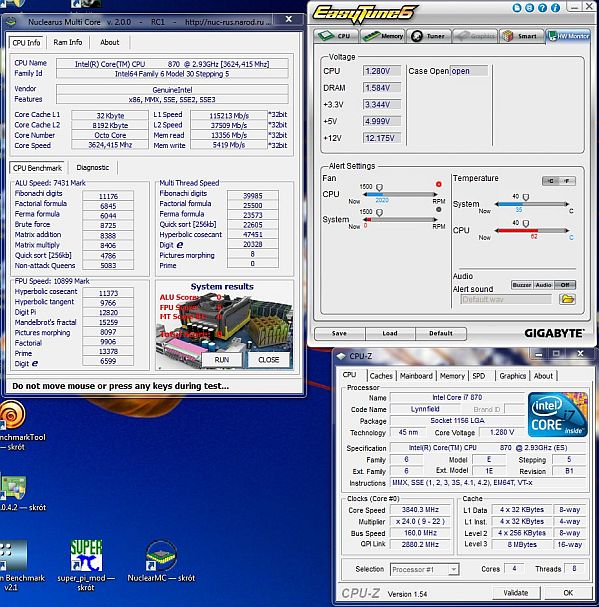The image size is (599, 607).
Task: Click Save in EasyTune6
Action: pyautogui.click(x=339, y=333)
